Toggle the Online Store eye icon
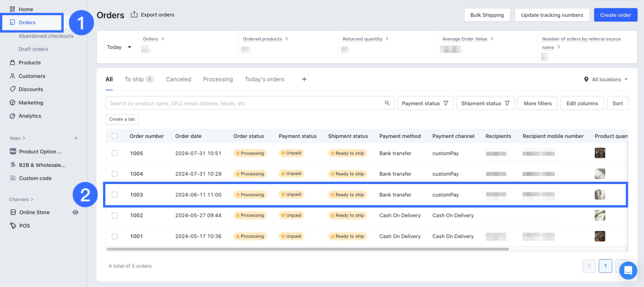The height and width of the screenshot is (287, 644). coord(75,212)
